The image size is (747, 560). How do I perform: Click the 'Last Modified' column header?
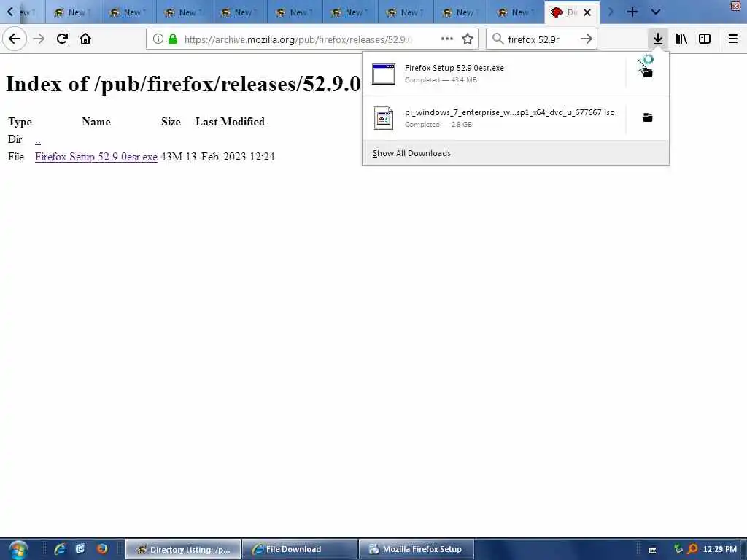[230, 122]
